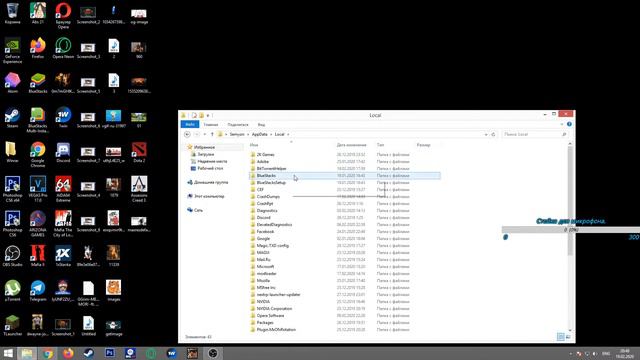Viewport: 640px width, 360px height.
Task: Open VEGAS Pro 17.0 desktop shortcut
Action: pyautogui.click(x=38, y=189)
